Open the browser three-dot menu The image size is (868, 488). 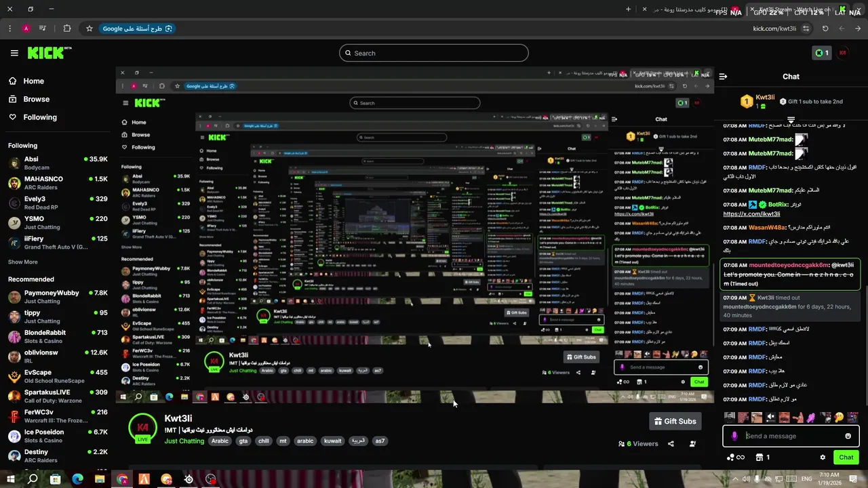[9, 28]
